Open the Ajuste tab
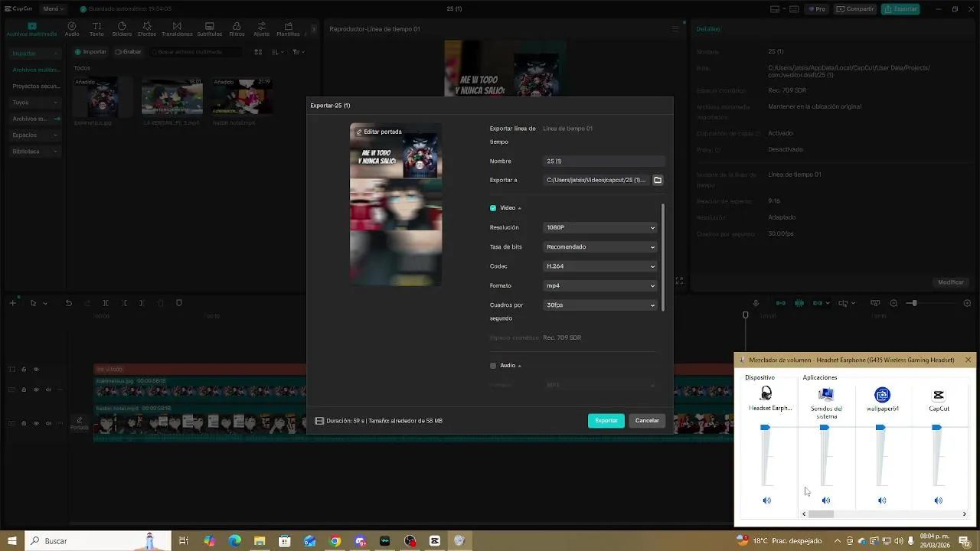The height and width of the screenshot is (551, 980). click(261, 29)
